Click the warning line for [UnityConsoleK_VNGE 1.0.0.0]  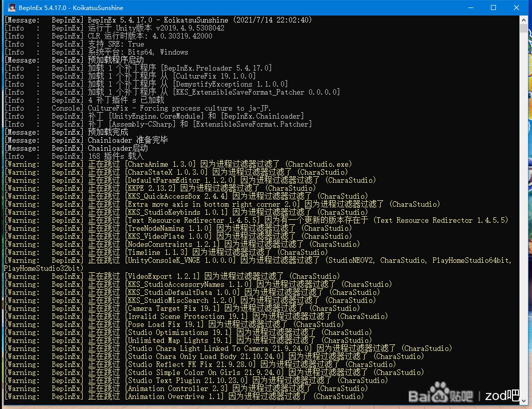258,260
